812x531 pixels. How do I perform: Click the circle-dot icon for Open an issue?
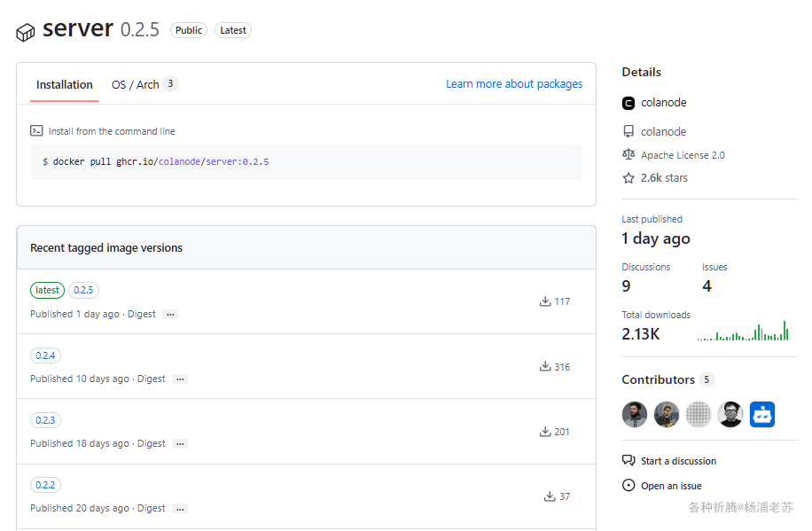(629, 486)
